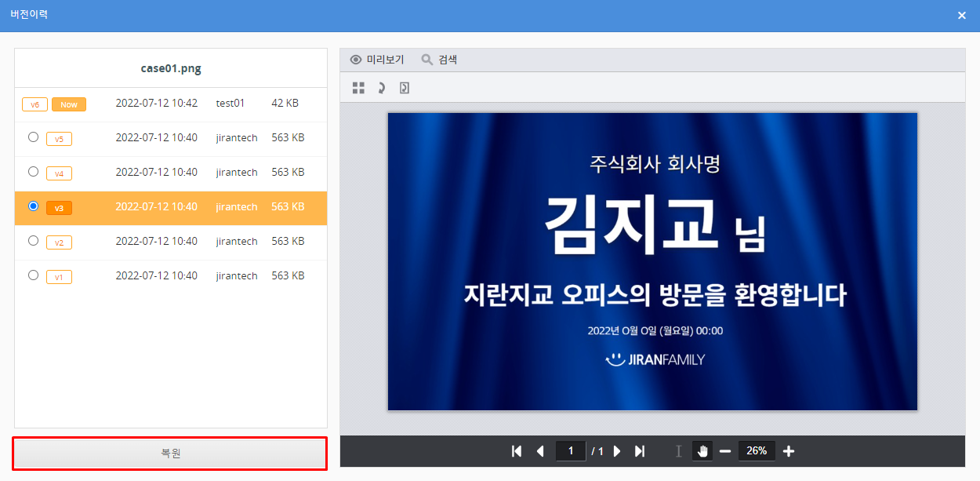
Task: Select version v2 radio button
Action: [x=33, y=241]
